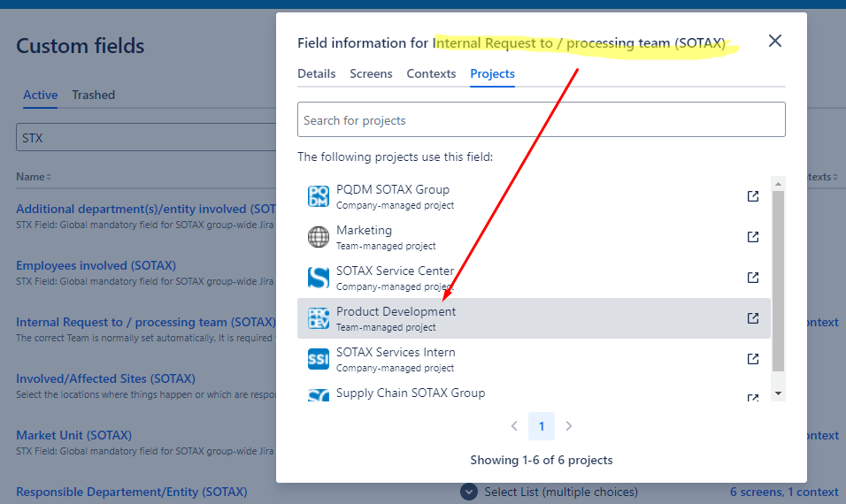
Task: Select page 1 in pagination
Action: (542, 426)
